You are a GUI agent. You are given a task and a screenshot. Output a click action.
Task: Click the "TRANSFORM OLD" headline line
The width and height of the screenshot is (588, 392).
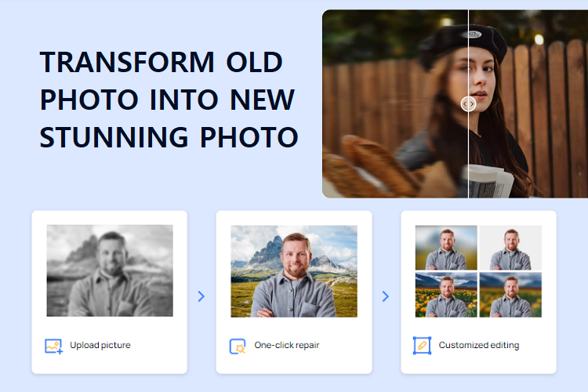tap(162, 62)
